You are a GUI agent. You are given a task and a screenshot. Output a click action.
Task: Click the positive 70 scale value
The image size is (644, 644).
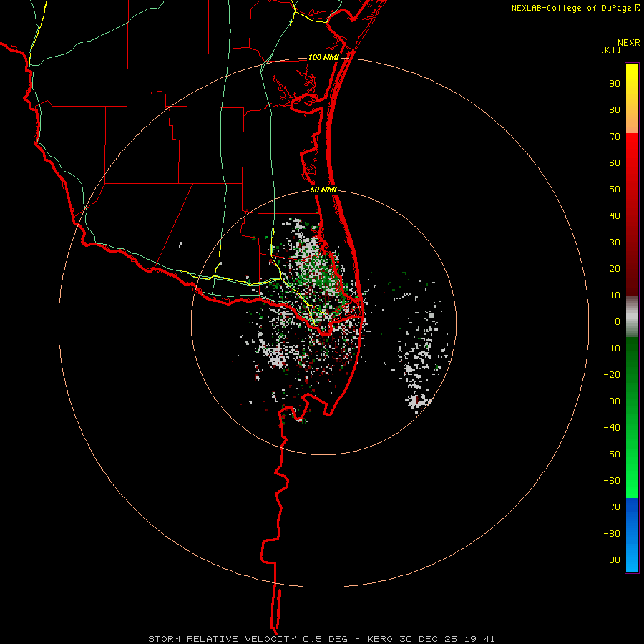[615, 137]
